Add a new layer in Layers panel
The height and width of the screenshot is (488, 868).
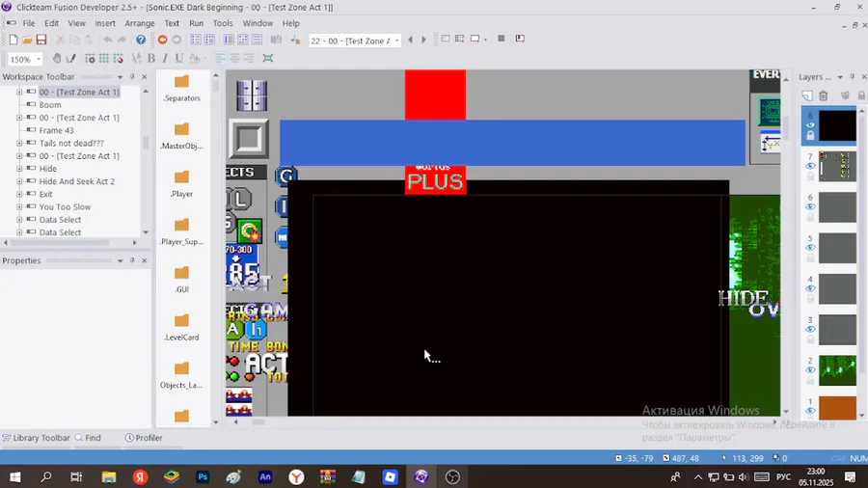807,95
